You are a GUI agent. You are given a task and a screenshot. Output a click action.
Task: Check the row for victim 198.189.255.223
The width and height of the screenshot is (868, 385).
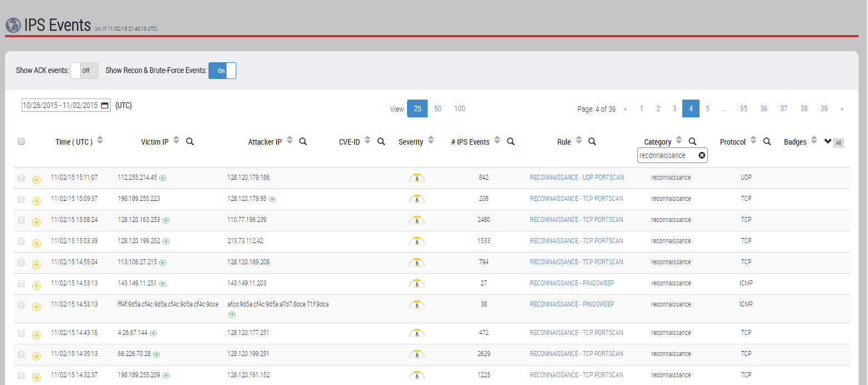coord(21,199)
